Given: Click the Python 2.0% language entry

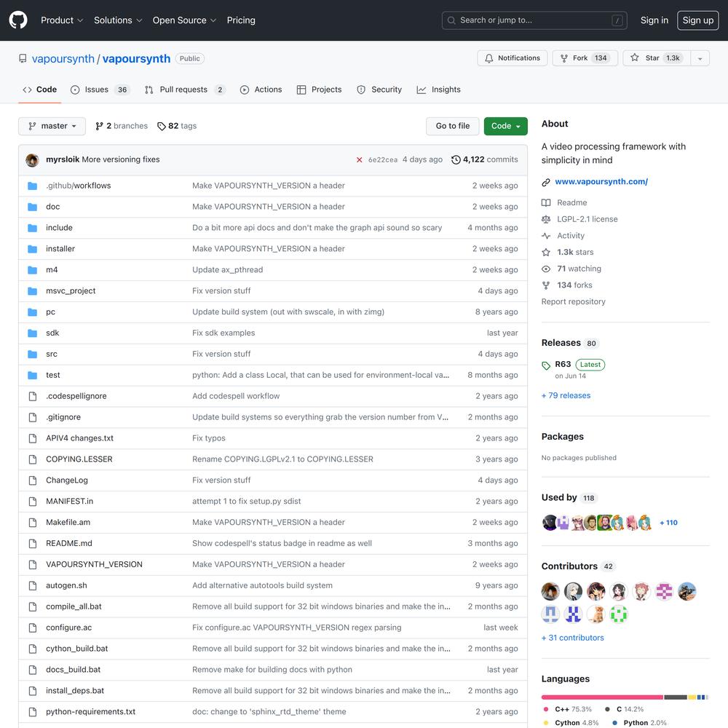Looking at the screenshot, I should click(x=640, y=723).
